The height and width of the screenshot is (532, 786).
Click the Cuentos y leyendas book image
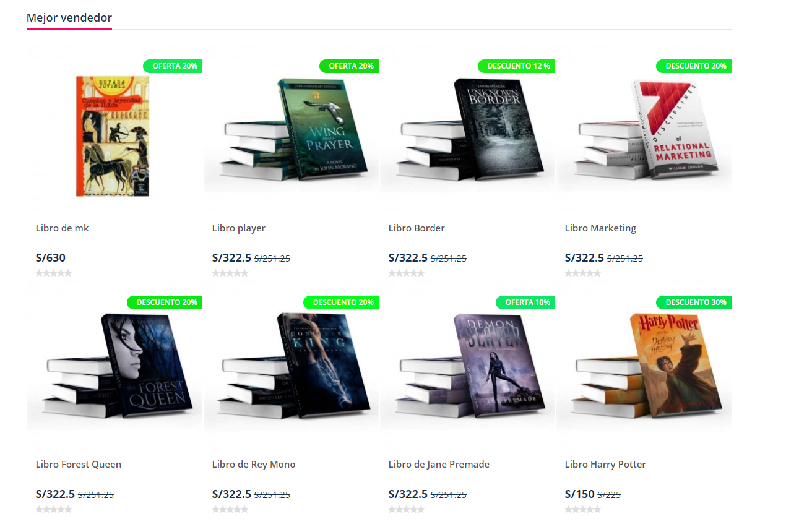[113, 136]
